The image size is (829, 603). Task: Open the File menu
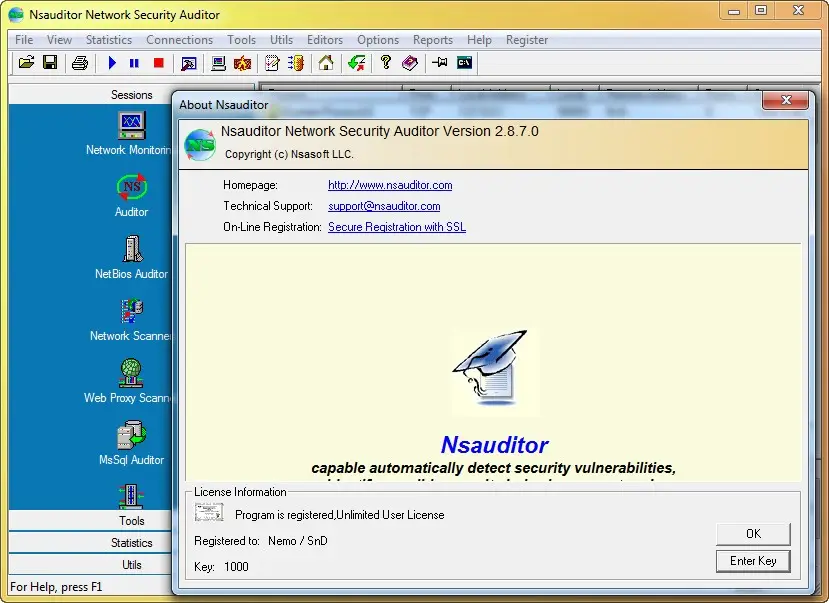coord(24,40)
